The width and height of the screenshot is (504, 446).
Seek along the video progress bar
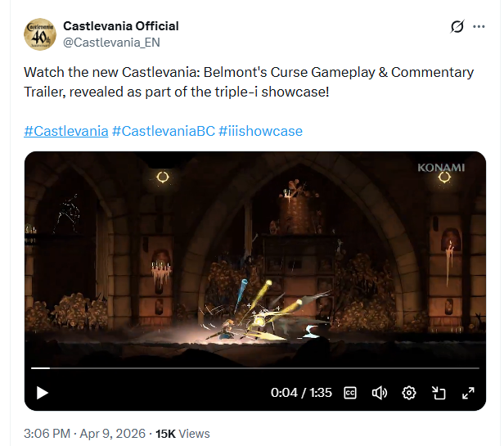(x=255, y=368)
